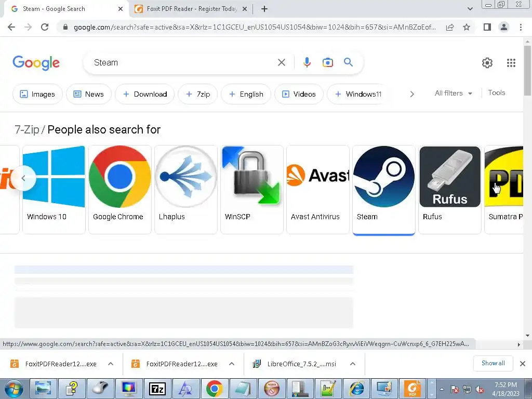Viewport: 532px width, 399px height.
Task: Click the Chrome taskbar icon
Action: [x=214, y=389]
